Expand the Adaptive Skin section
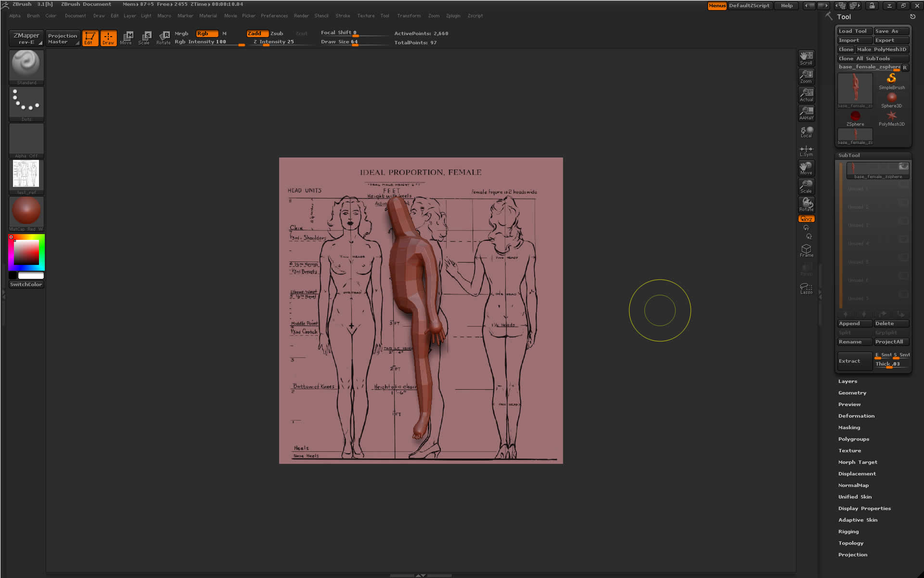 858,520
